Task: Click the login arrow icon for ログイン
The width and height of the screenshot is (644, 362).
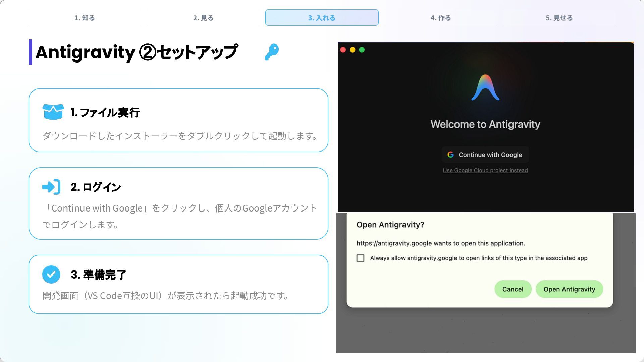Action: 51,187
